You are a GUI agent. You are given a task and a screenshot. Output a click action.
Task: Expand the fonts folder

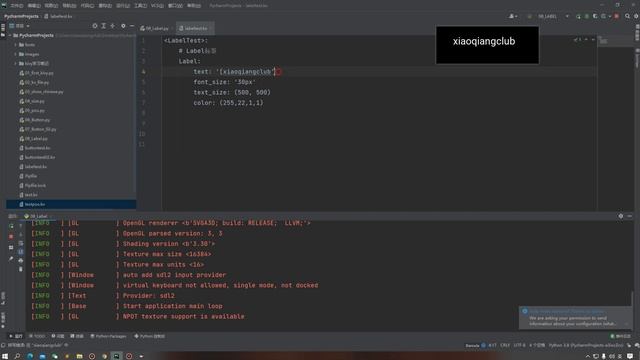tap(16, 45)
